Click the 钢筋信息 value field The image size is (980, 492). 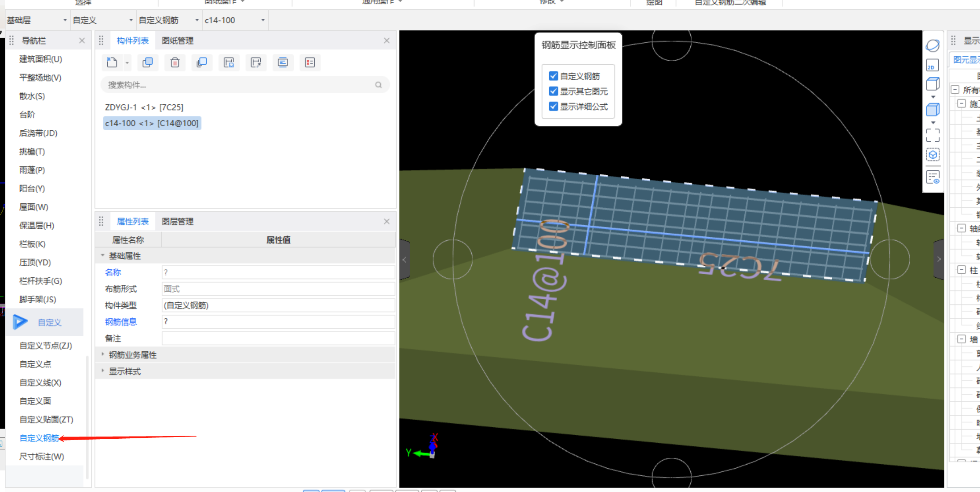278,322
